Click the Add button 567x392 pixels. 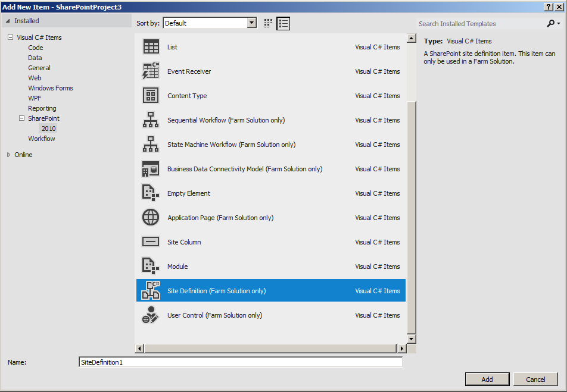(487, 379)
